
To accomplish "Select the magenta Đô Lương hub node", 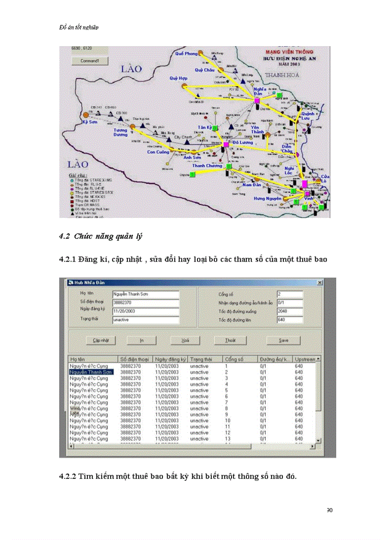I will 226,144.
